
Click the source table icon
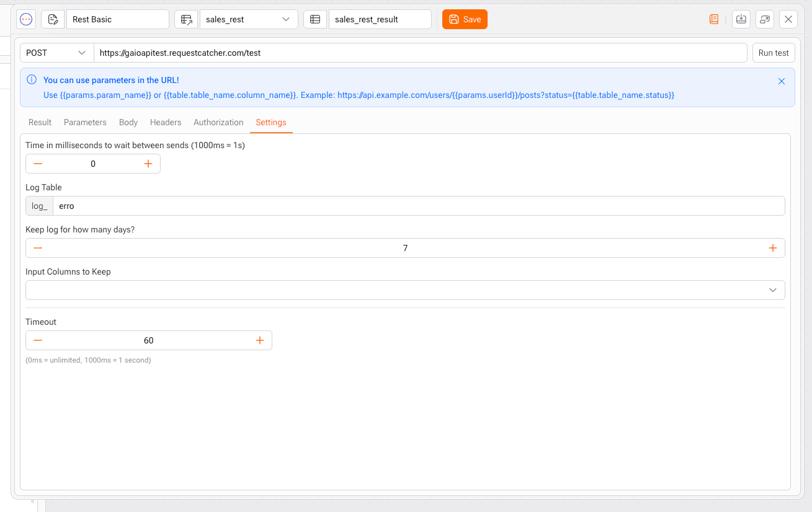tap(186, 19)
